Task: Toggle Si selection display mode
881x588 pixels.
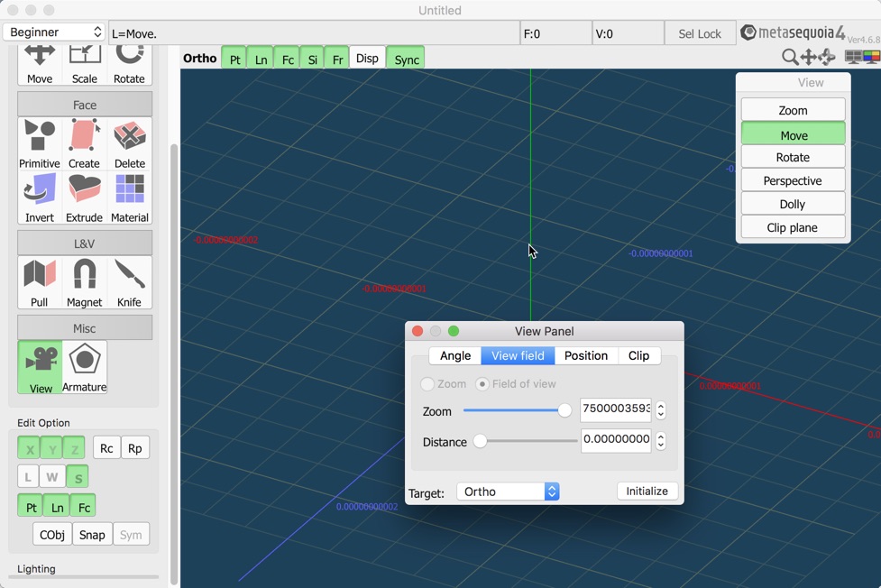Action: coord(312,58)
